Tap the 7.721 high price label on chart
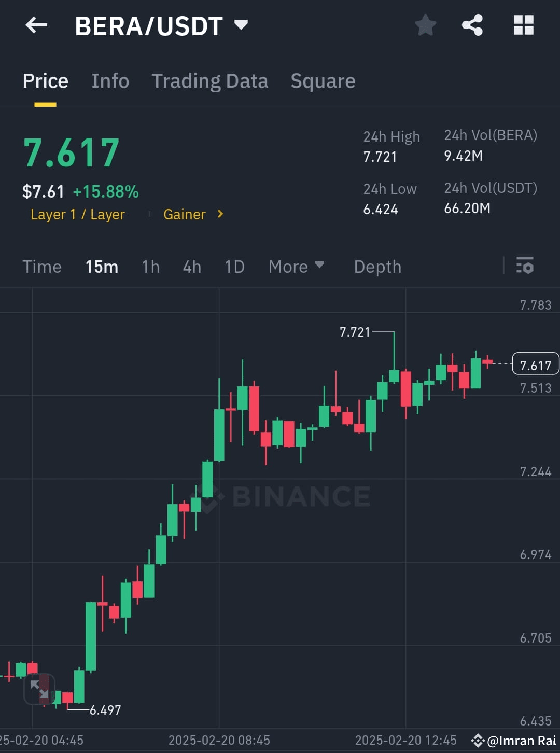Viewport: 560px width, 753px height. click(355, 332)
